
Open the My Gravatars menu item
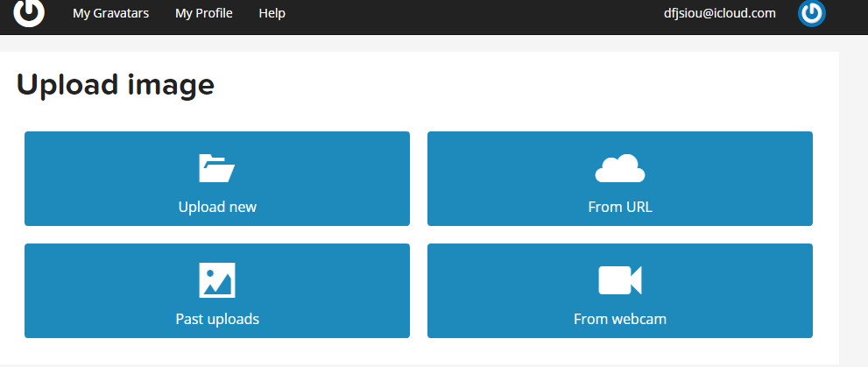[110, 13]
